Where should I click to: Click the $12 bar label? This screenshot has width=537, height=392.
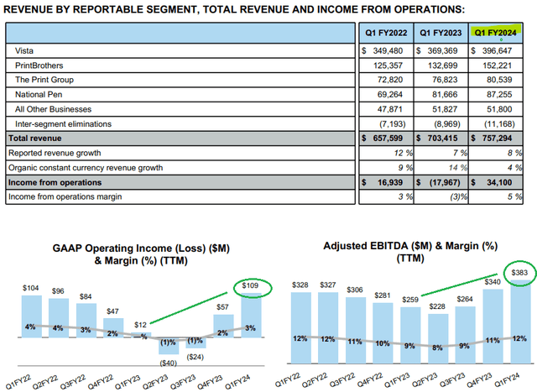click(x=140, y=325)
